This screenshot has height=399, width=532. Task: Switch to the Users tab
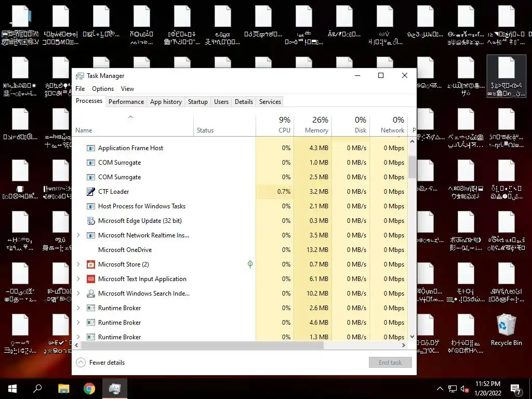click(x=221, y=102)
